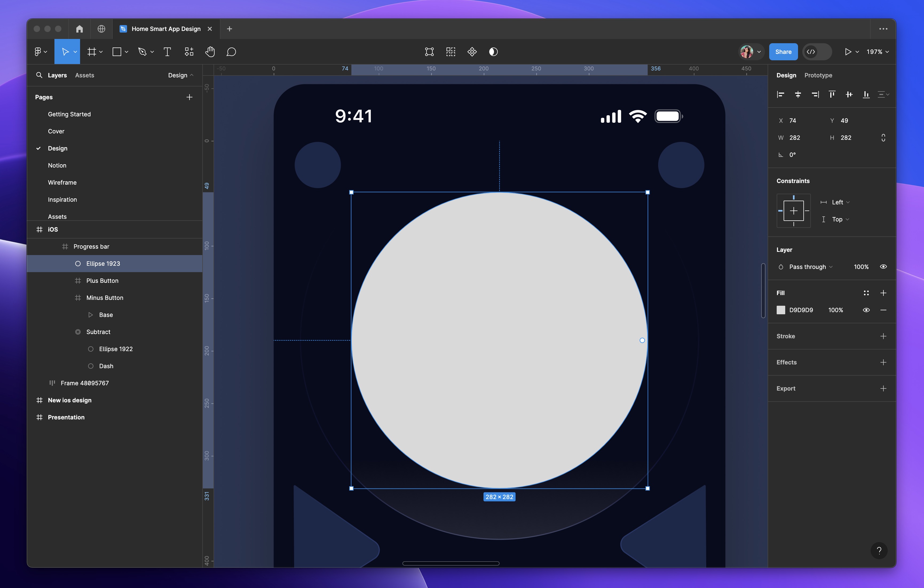
Task: Click the Share button
Action: [x=783, y=51]
